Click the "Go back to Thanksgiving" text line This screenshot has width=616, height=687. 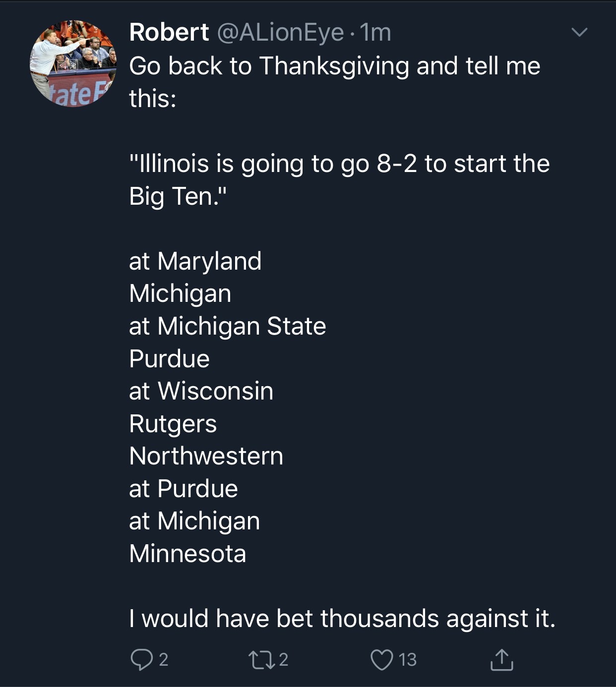coord(334,66)
